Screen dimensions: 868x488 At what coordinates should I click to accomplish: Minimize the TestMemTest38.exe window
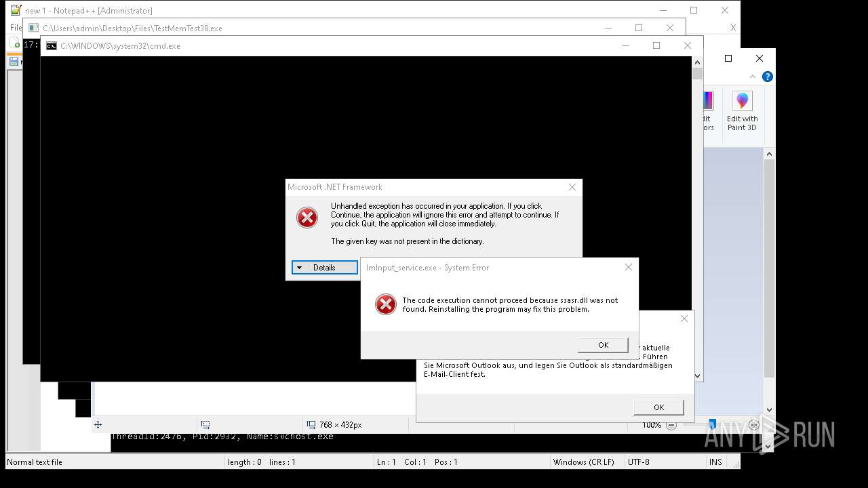608,28
